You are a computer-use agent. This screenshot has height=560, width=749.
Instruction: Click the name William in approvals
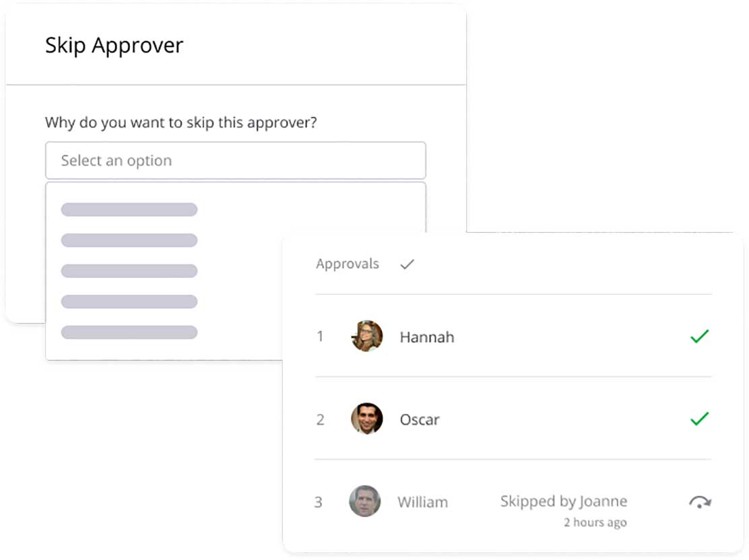(422, 502)
